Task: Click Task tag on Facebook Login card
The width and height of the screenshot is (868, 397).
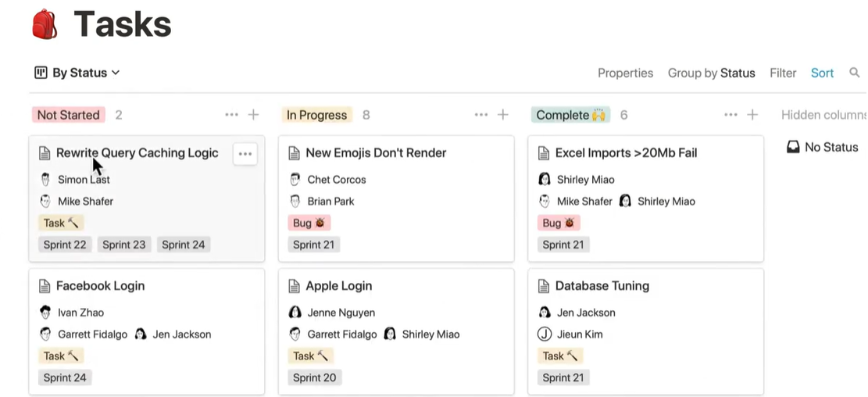Action: pos(61,356)
